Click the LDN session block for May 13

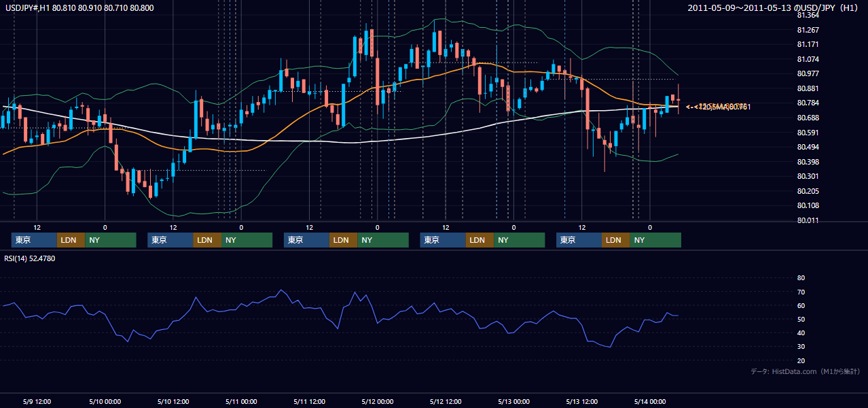[615, 240]
